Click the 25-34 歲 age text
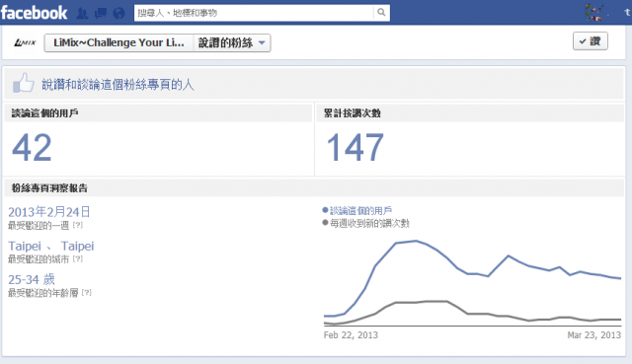Viewport: 632px width, 364px height. click(x=32, y=279)
